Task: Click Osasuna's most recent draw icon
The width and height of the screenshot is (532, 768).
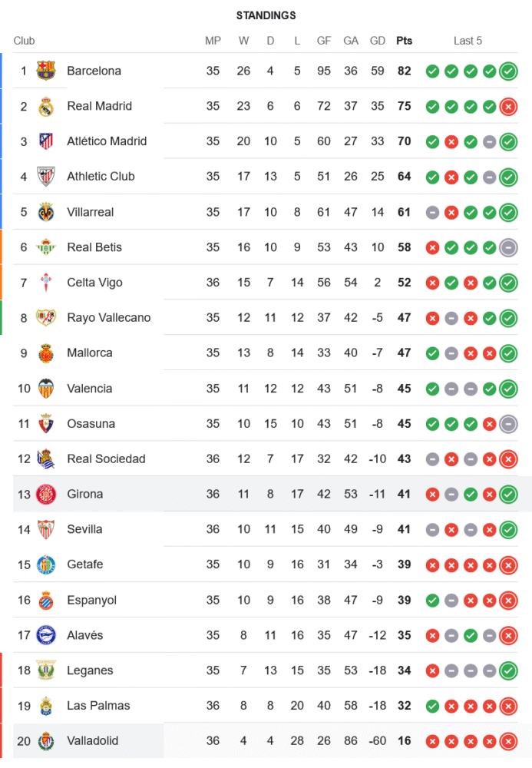Action: pos(507,424)
